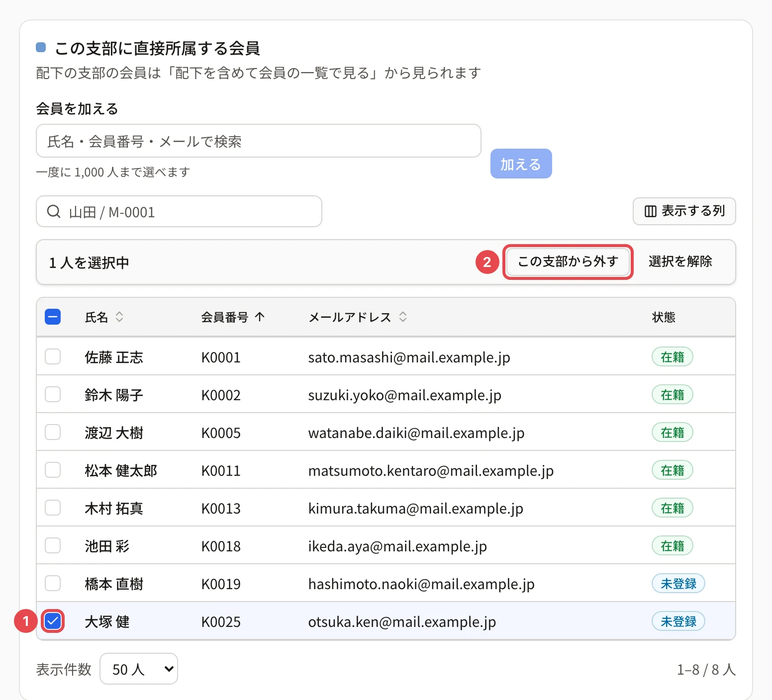The height and width of the screenshot is (700, 772).
Task: Click the 1–8 / 8 人 pagination count
Action: pos(706,670)
